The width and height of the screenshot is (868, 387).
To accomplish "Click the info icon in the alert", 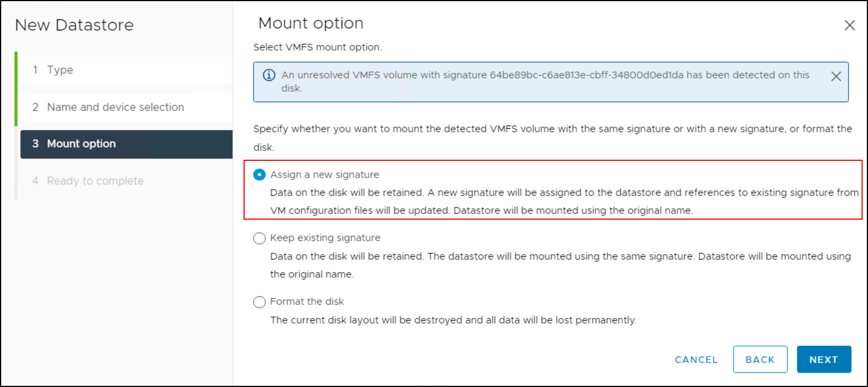I will coord(269,75).
